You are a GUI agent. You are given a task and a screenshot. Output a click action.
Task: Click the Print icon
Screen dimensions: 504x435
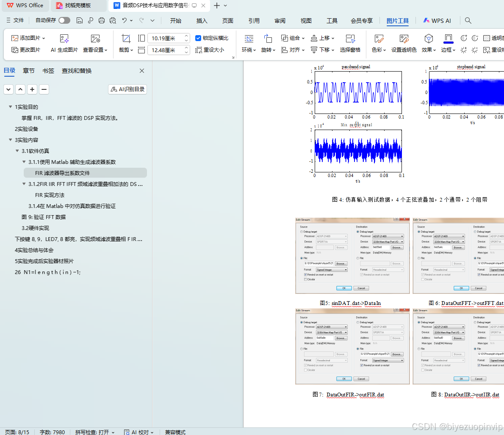(x=102, y=20)
